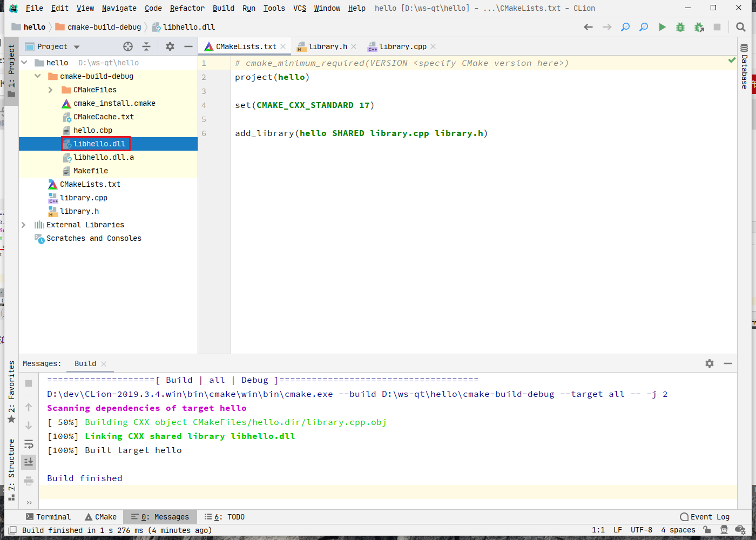The height and width of the screenshot is (540, 756).
Task: Hide the Project panel with the minus icon
Action: coord(188,46)
